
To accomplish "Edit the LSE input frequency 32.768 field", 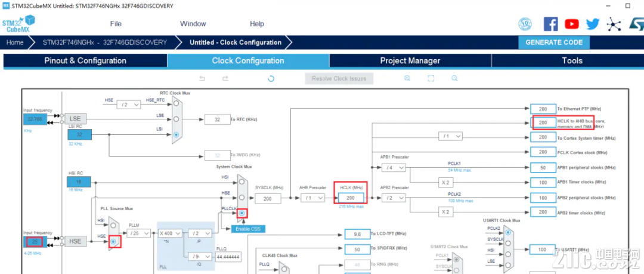I will point(35,119).
